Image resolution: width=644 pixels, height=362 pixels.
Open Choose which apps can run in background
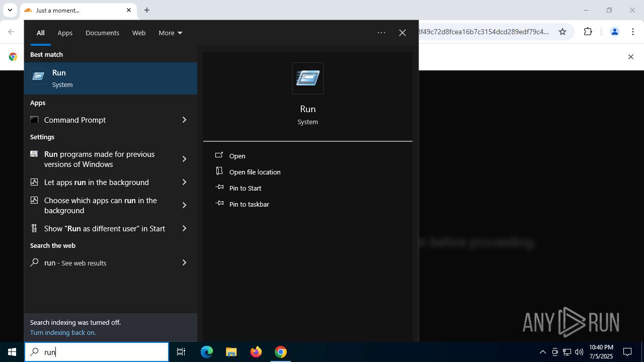tap(98, 205)
